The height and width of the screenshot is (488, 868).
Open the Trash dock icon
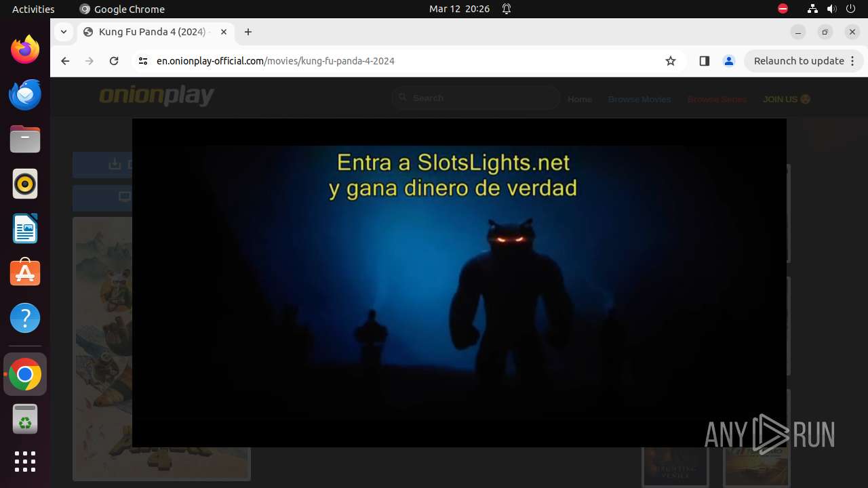tap(25, 419)
